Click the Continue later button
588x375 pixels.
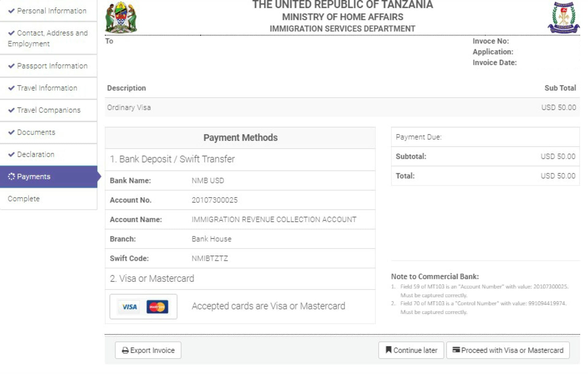411,350
